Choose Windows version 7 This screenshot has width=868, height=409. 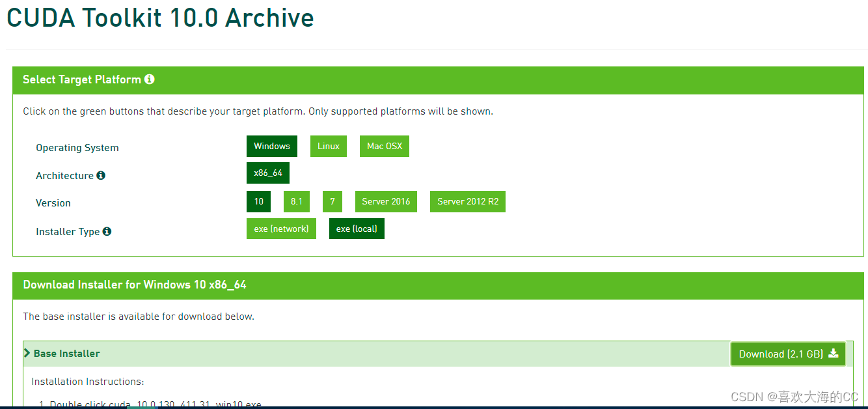pyautogui.click(x=332, y=202)
